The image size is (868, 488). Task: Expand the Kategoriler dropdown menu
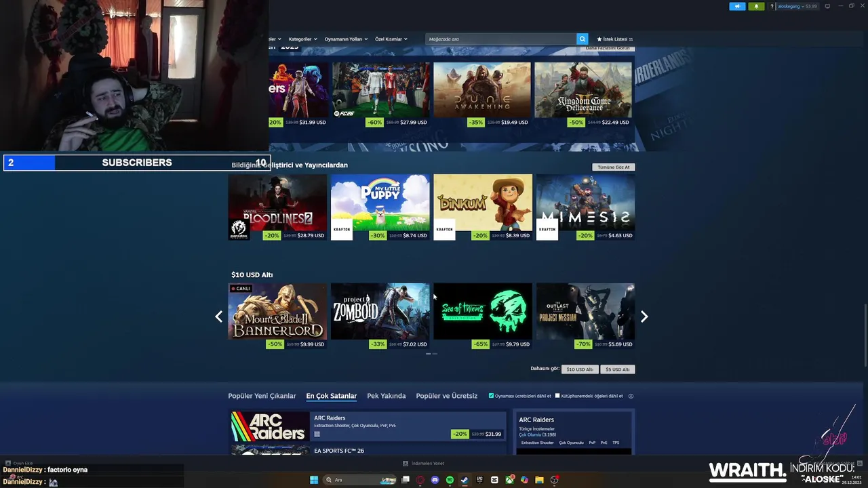pos(302,39)
